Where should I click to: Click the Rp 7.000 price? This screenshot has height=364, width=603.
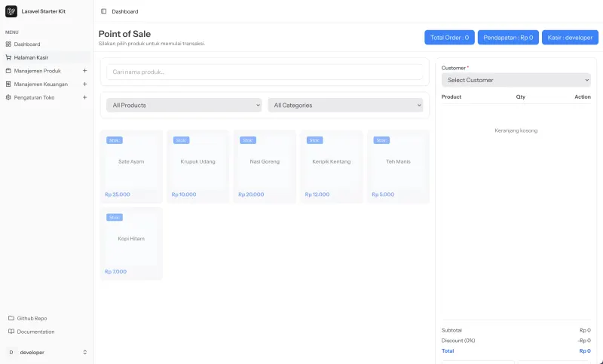click(x=116, y=272)
